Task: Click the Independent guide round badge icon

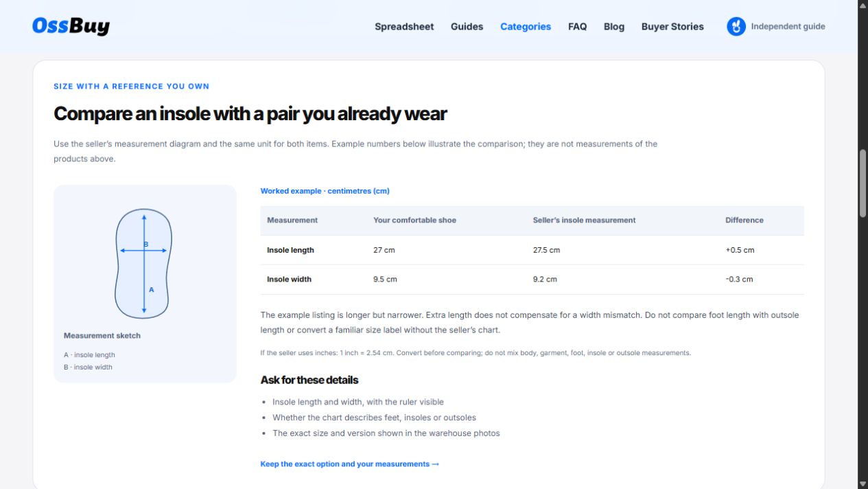Action: (736, 27)
